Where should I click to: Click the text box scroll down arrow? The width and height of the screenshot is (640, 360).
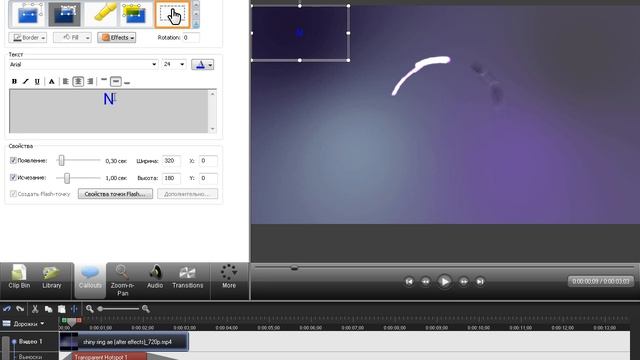point(212,129)
